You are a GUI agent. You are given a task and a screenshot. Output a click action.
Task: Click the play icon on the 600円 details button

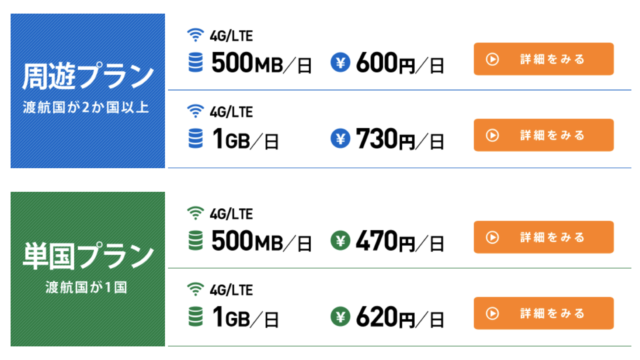[x=492, y=59]
